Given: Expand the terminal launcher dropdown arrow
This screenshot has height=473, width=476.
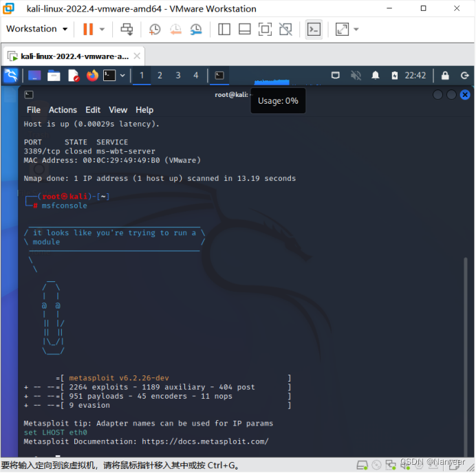Looking at the screenshot, I should pos(122,75).
